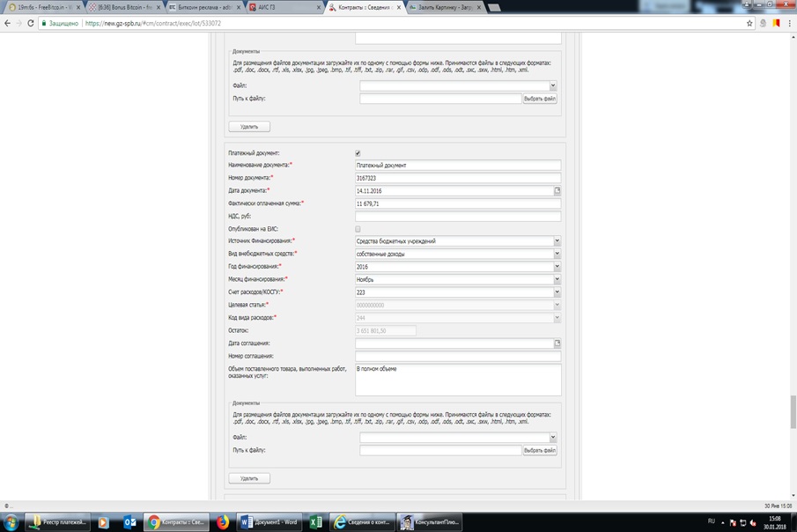Click the page vertical scrollbar thumb

tap(793, 412)
